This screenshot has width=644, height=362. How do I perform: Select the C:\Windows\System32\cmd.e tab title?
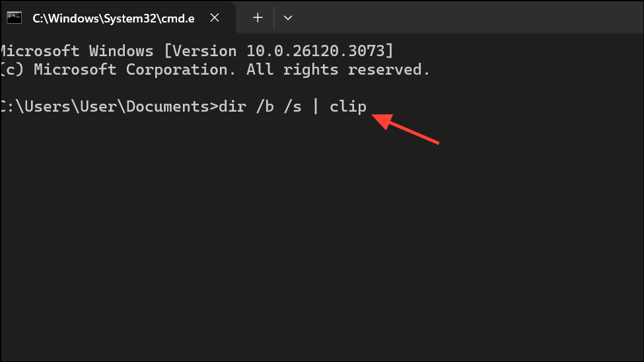click(114, 18)
